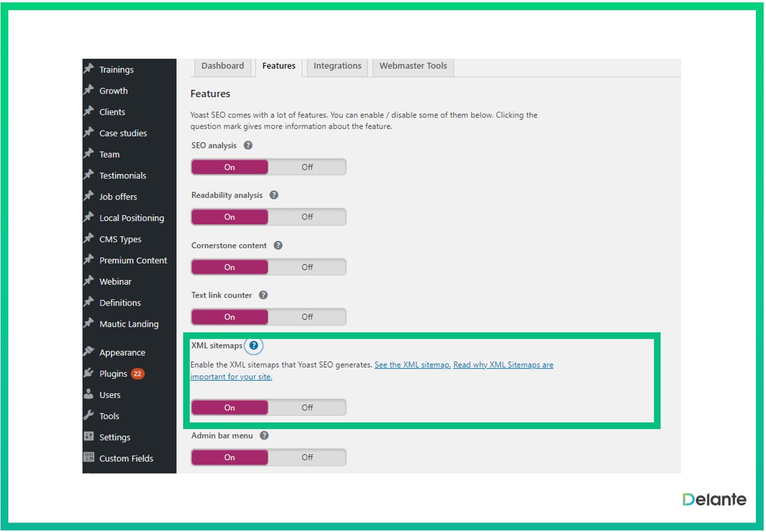Viewport: 766px width, 532px height.
Task: Open Read why XML Sitemaps are important link
Action: (503, 365)
